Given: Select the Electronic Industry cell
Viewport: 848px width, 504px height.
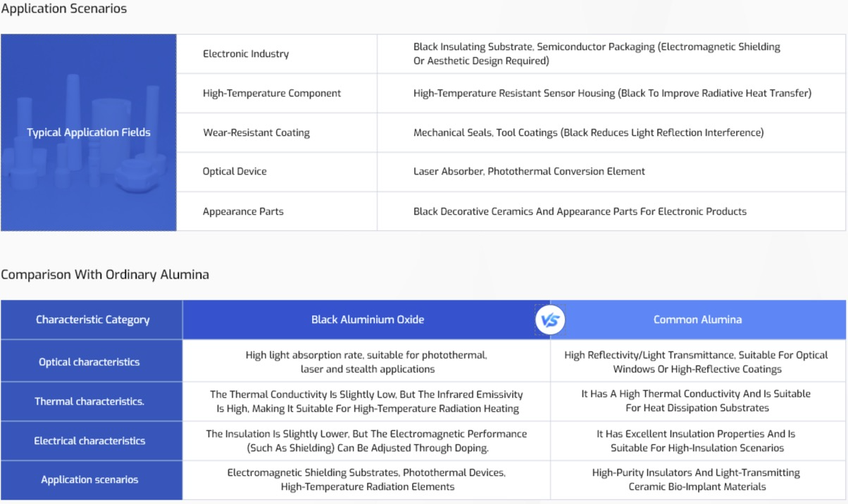Looking at the screenshot, I should coord(246,54).
